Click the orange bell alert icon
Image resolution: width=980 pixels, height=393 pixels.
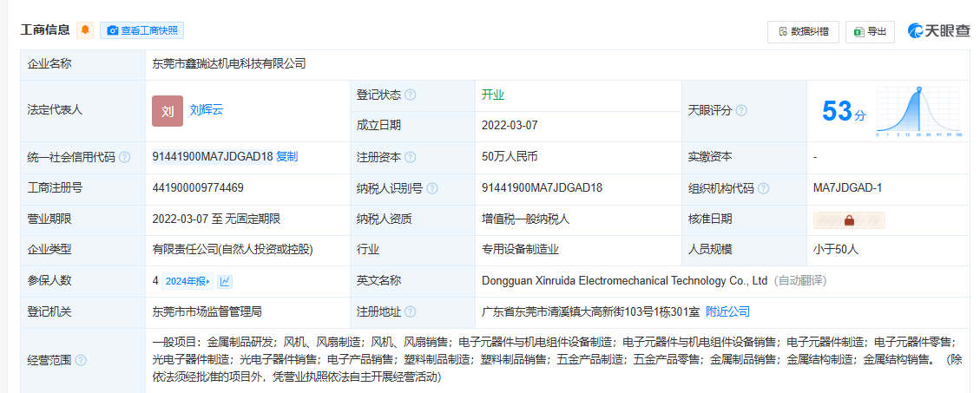[x=85, y=30]
